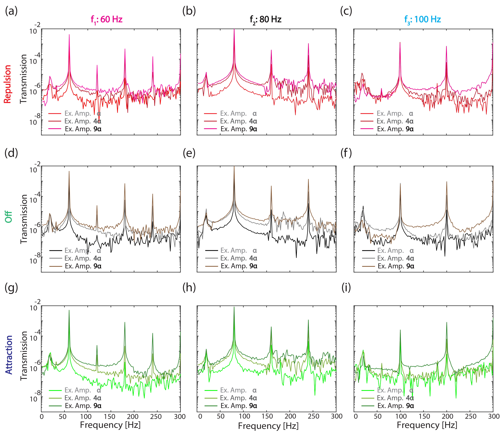The width and height of the screenshot is (504, 436).
Task: Click the 10^-8 y-axis tick of panel (a)
Action: coord(35,119)
